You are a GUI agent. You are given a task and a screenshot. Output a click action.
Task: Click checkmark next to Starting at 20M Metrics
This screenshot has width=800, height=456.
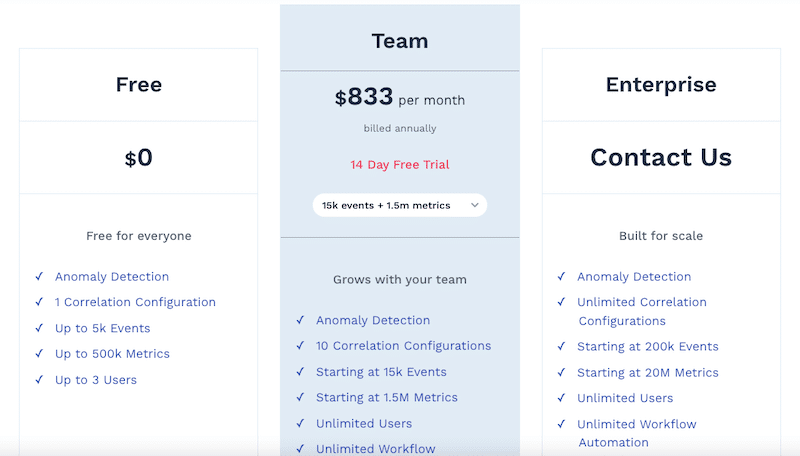point(561,373)
